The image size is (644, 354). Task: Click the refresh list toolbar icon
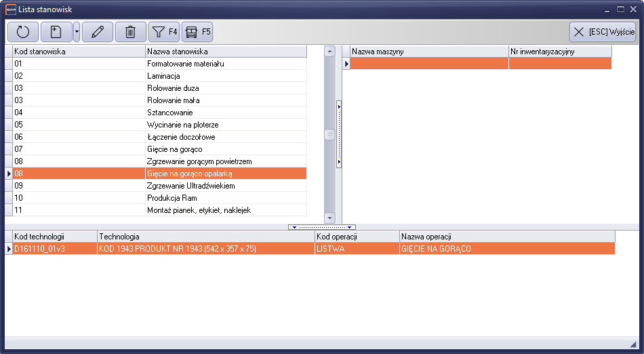point(23,32)
